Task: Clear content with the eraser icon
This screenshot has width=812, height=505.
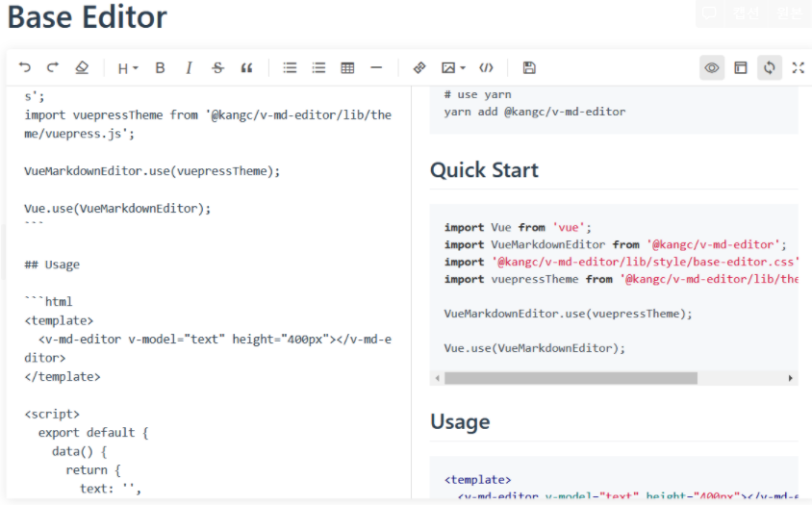Action: [x=82, y=67]
